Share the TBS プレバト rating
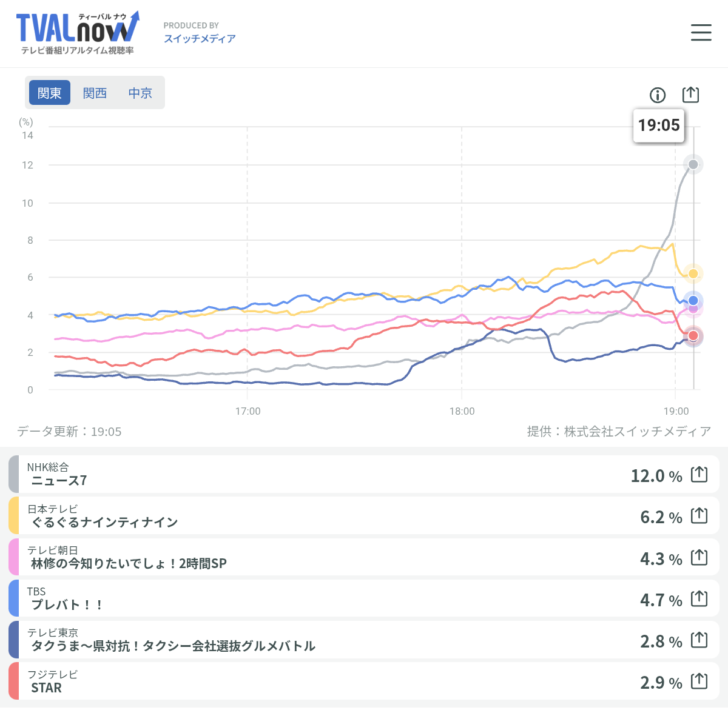 click(x=699, y=599)
